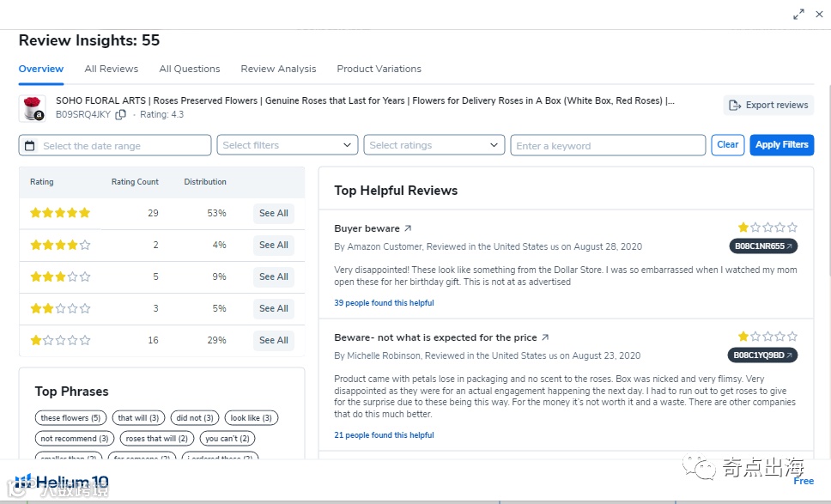Open the 'Buyer beware' review title

[367, 228]
